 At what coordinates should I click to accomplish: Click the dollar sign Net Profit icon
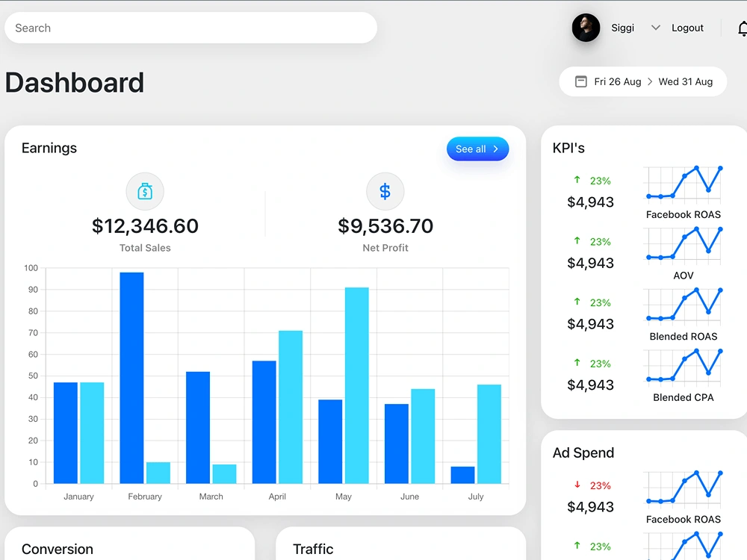(385, 191)
